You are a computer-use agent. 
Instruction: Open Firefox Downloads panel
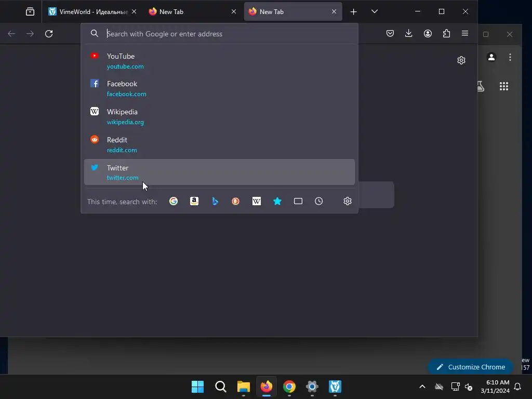pyautogui.click(x=409, y=33)
